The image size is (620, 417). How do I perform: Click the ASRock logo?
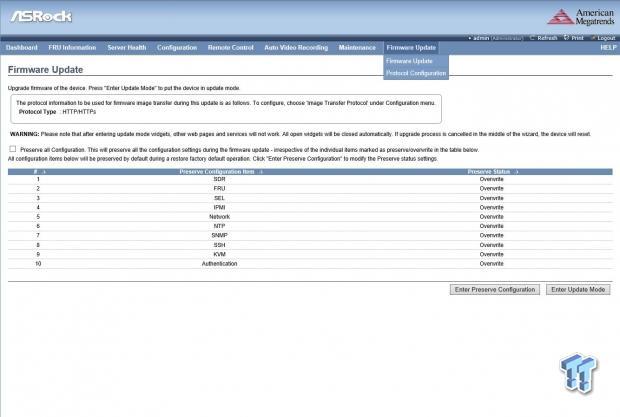click(x=41, y=16)
